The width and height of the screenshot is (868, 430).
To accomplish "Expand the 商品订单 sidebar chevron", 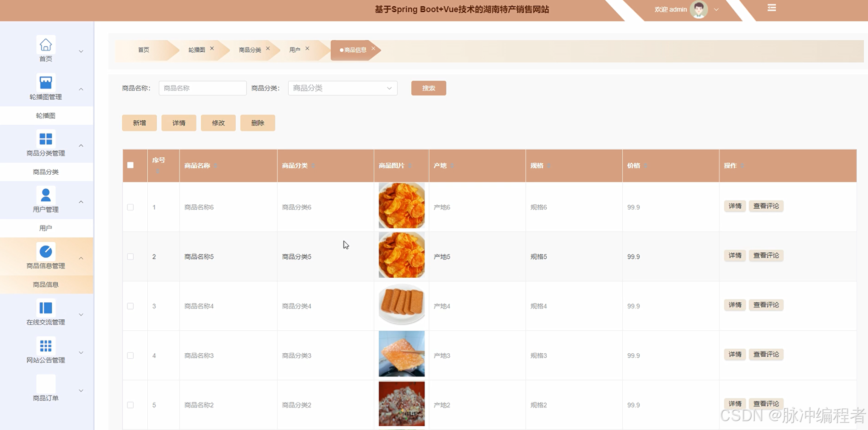I will pyautogui.click(x=81, y=391).
